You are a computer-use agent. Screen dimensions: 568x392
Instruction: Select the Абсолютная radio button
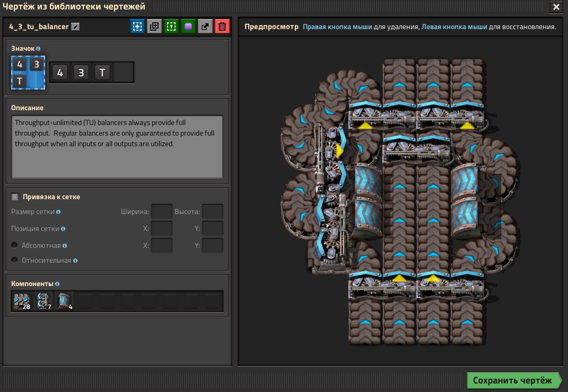pyautogui.click(x=14, y=245)
